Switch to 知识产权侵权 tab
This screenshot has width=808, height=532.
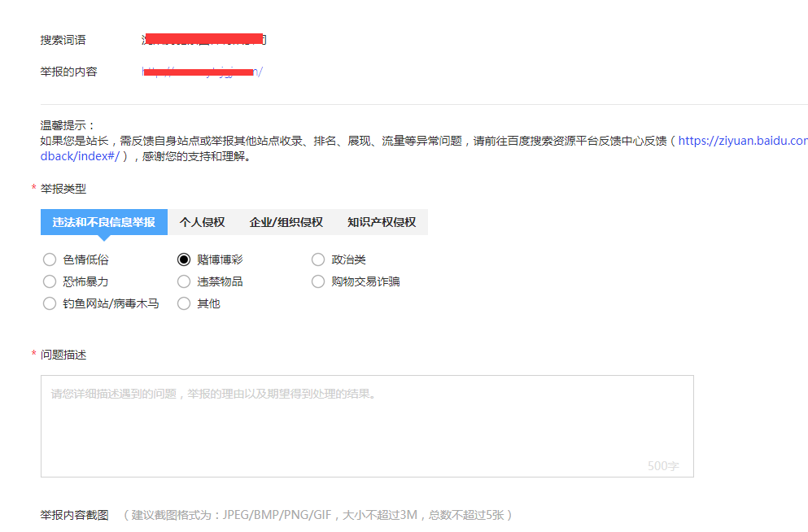click(381, 221)
